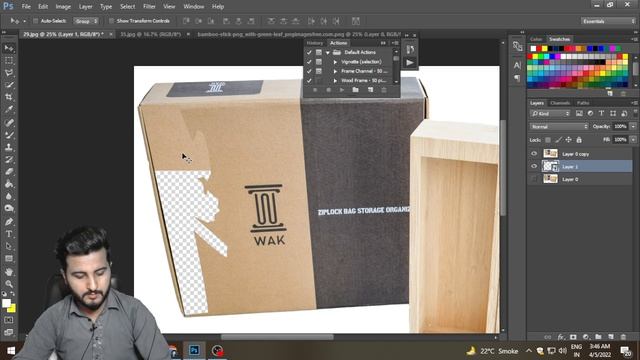Image resolution: width=640 pixels, height=360 pixels.
Task: Show hidden Layer 0 visibility box
Action: [x=534, y=179]
